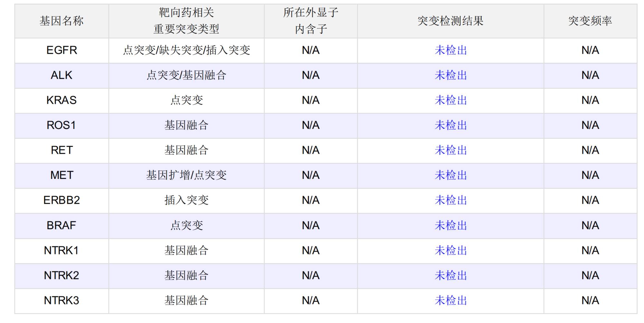Select the 突变检测结果 column header
This screenshot has width=644, height=323.
[x=450, y=21]
